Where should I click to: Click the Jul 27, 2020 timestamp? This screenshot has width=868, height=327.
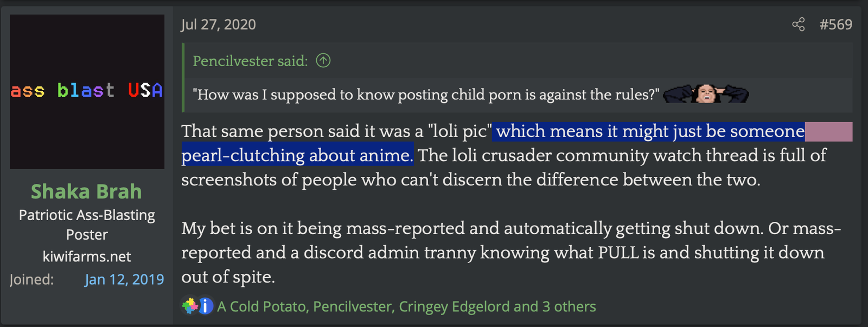pyautogui.click(x=218, y=24)
